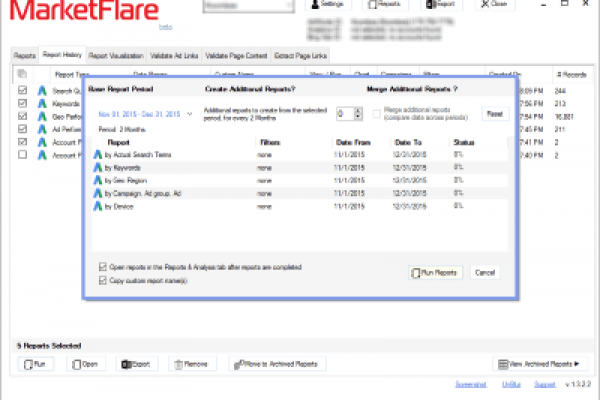Click the 5 Reports Selected label

point(49,346)
